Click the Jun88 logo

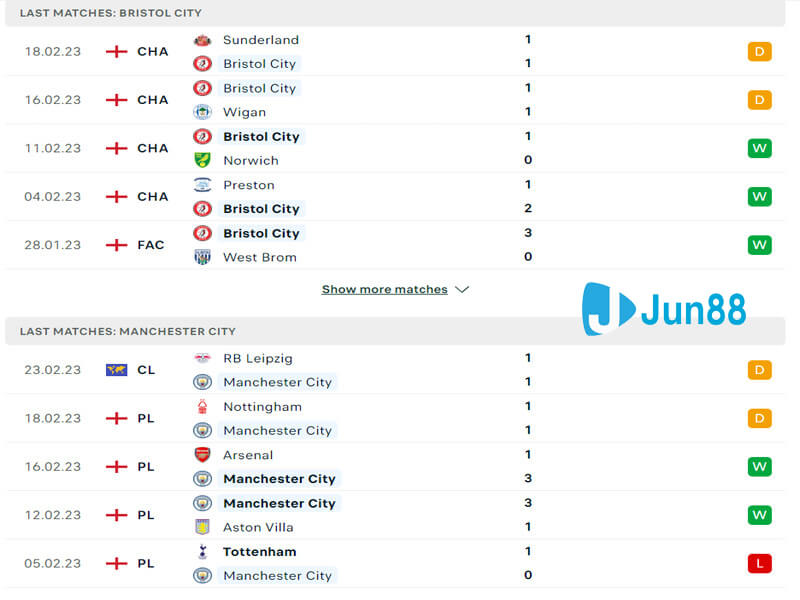tap(665, 308)
